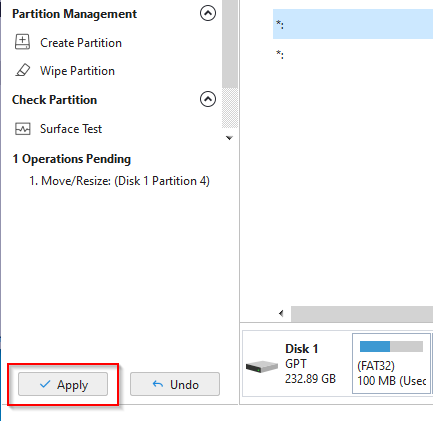
Task: Select the pending Move/Resize operation entry
Action: click(119, 181)
